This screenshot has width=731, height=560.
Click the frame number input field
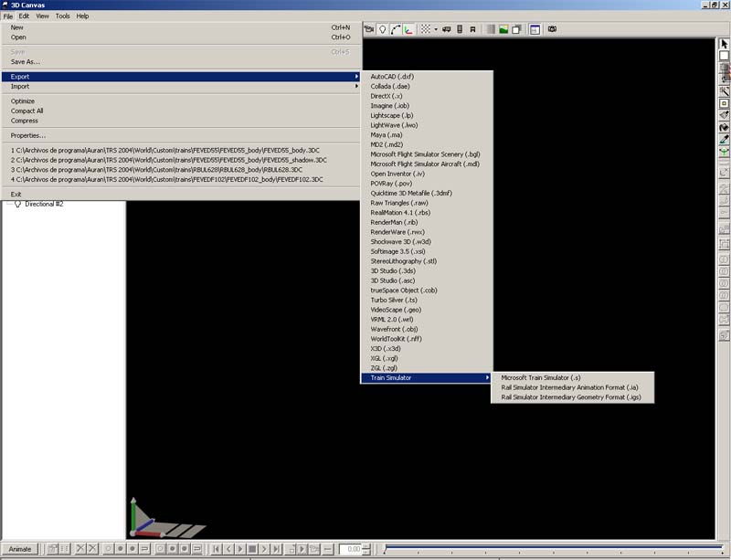click(351, 549)
